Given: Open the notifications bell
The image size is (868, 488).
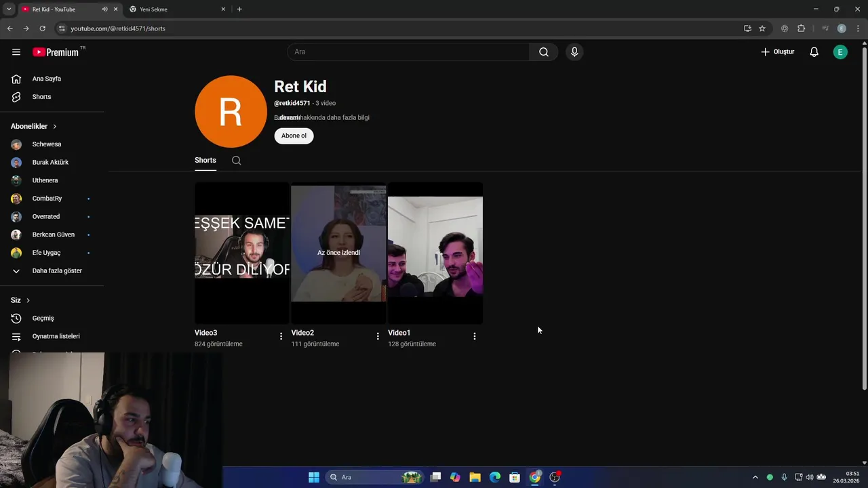Looking at the screenshot, I should [814, 52].
